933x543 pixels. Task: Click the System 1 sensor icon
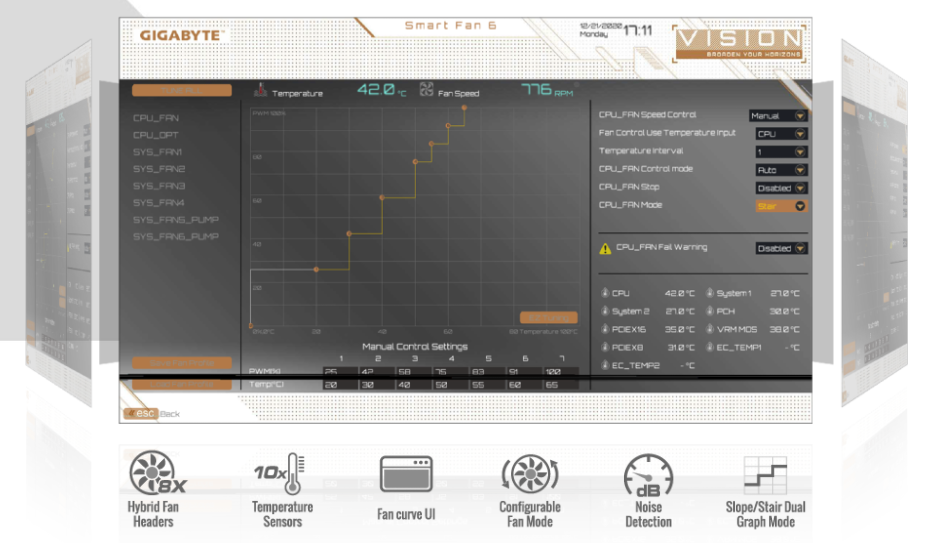pyautogui.click(x=710, y=293)
